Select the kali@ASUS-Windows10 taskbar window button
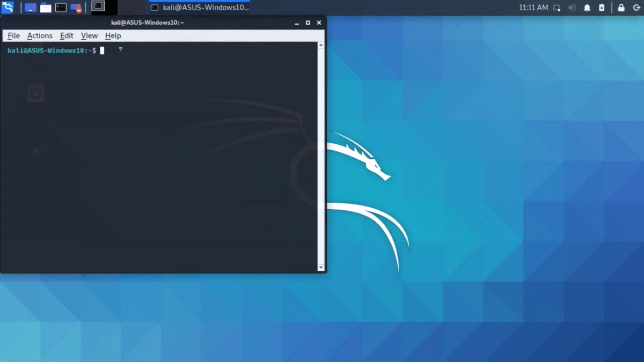Image resolution: width=644 pixels, height=362 pixels. pyautogui.click(x=199, y=8)
